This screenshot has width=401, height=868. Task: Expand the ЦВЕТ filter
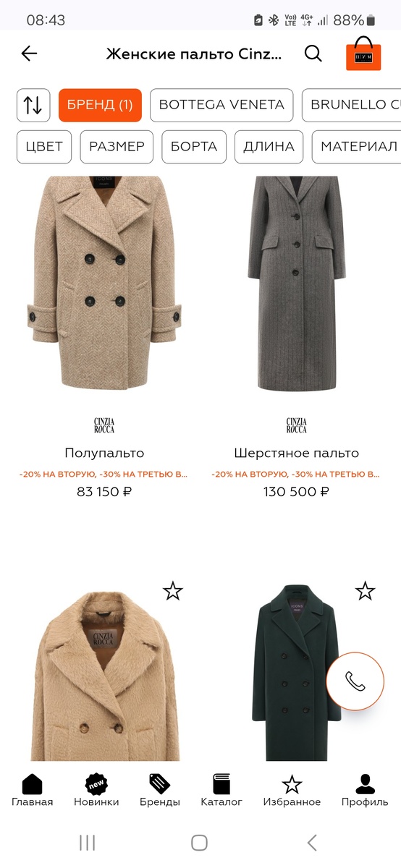pos(44,147)
